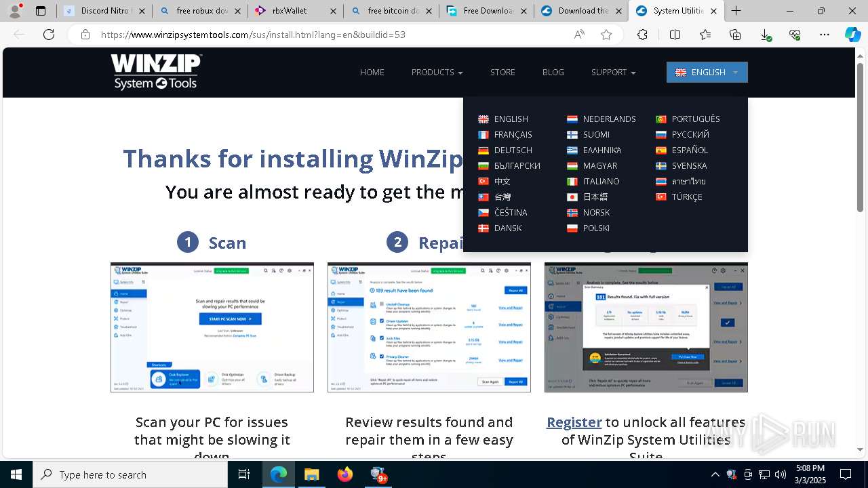Screen dimensions: 868x488
Task: Open the notification center icon
Action: (846, 474)
